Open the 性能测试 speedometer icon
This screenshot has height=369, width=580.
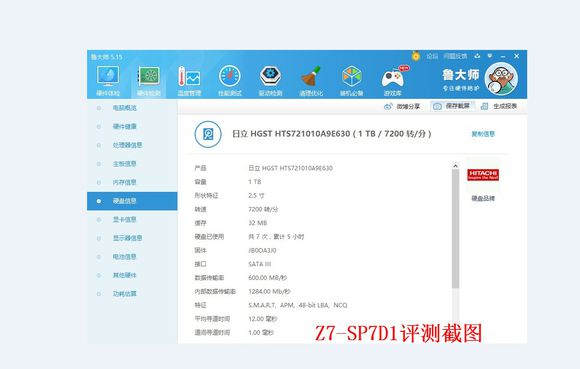pyautogui.click(x=230, y=76)
